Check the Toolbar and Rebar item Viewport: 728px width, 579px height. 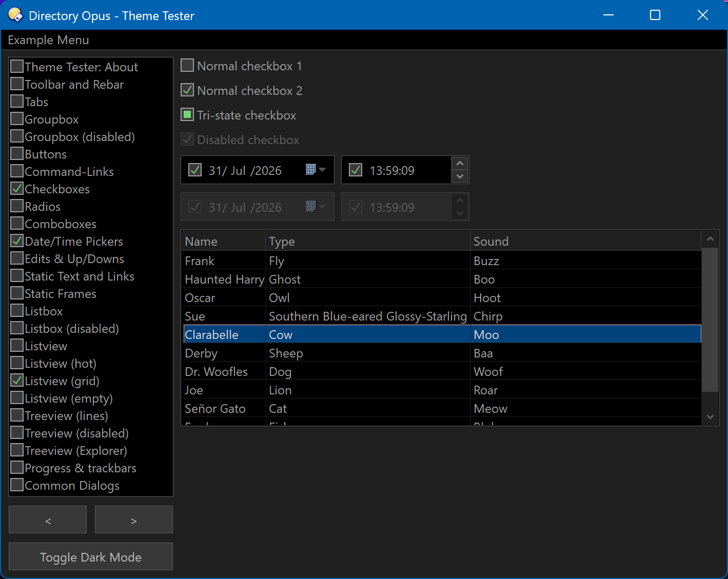point(17,84)
